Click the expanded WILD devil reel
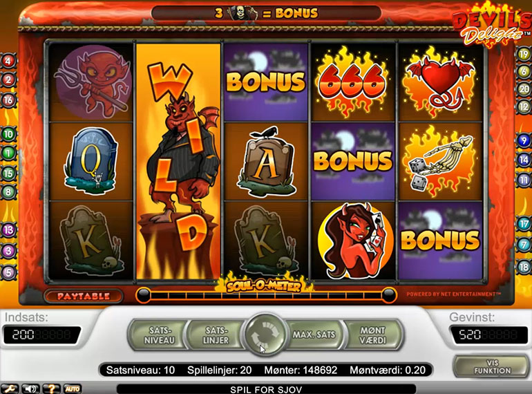Image resolution: width=532 pixels, height=394 pixels. [178, 161]
